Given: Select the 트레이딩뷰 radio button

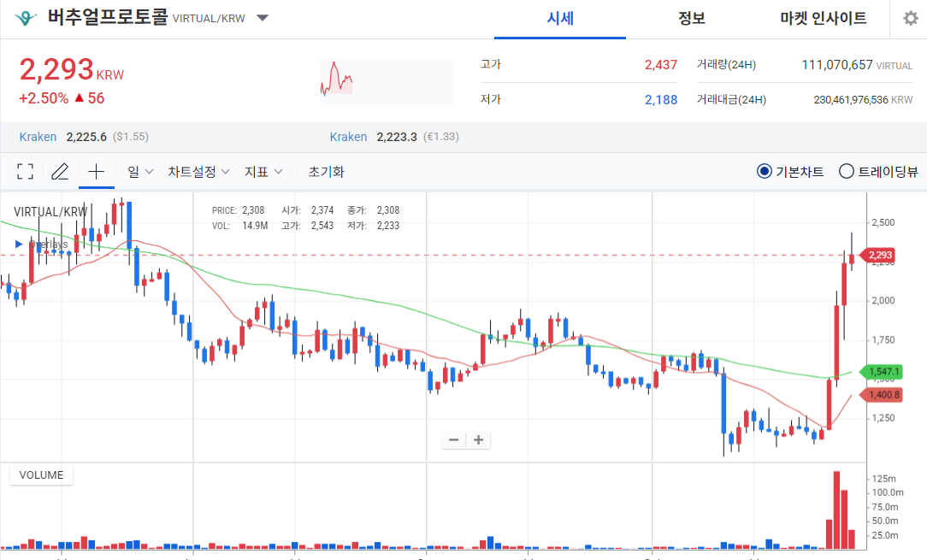Looking at the screenshot, I should coord(847,172).
